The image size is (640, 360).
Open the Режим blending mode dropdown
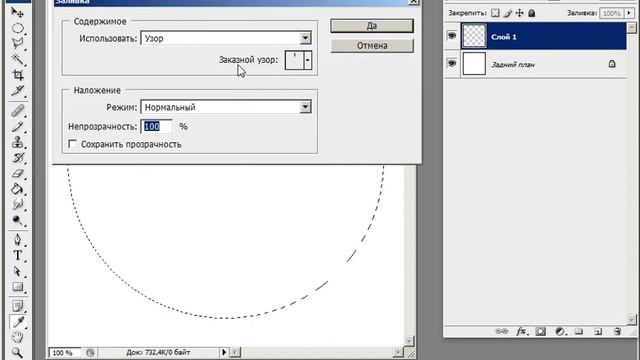(305, 107)
